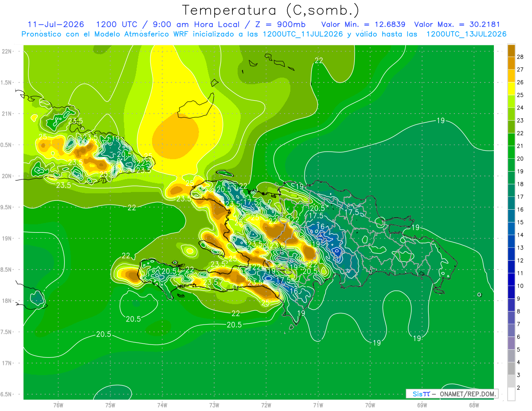Select legend swatch between 10 and 11
532x411 pixels.
(511, 279)
